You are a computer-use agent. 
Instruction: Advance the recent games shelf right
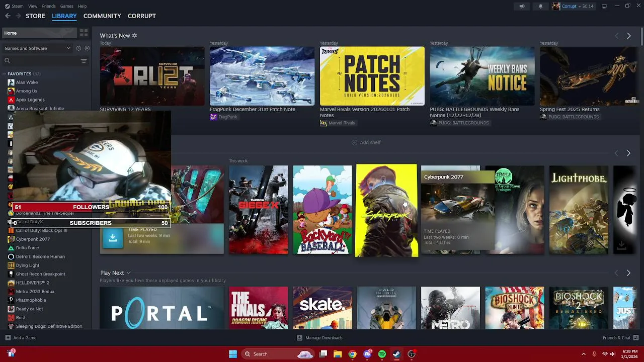pos(628,153)
